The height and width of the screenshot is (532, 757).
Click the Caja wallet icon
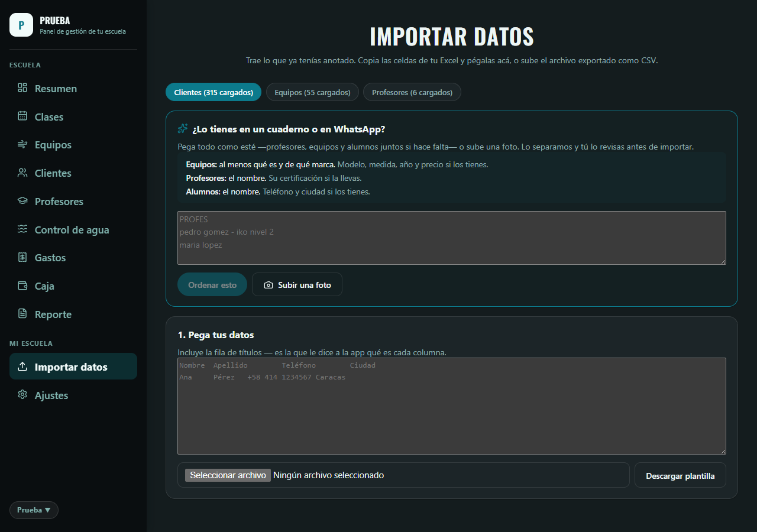click(22, 286)
